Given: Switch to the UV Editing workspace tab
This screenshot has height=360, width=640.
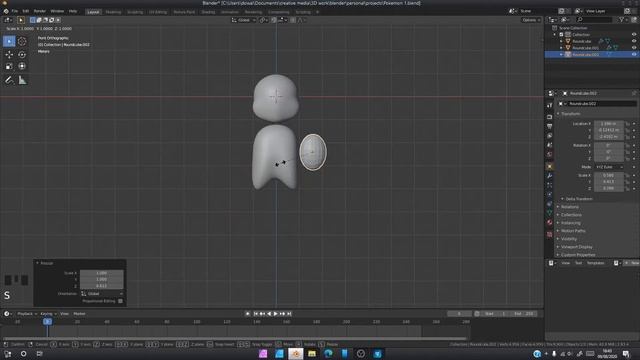Looking at the screenshot, I should point(158,12).
